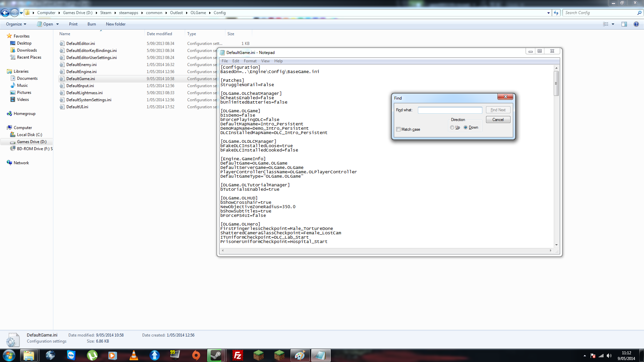Expand the address bar history dropdown
The width and height of the screenshot is (644, 362).
548,13
